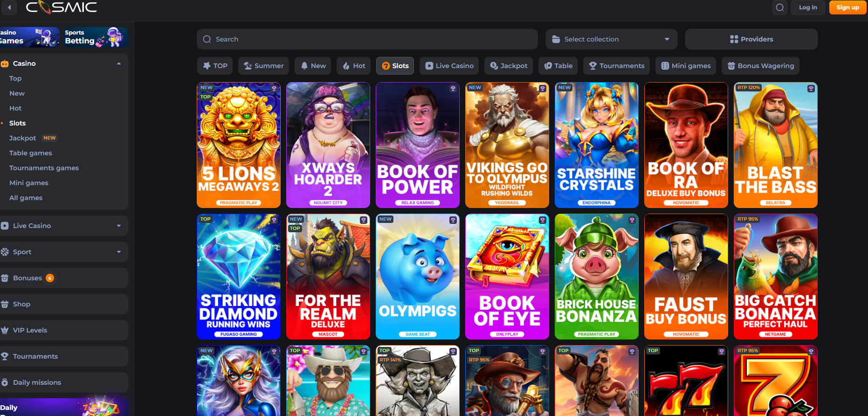Open Tournaments in the lower sidebar
Image resolution: width=868 pixels, height=416 pixels.
63,356
